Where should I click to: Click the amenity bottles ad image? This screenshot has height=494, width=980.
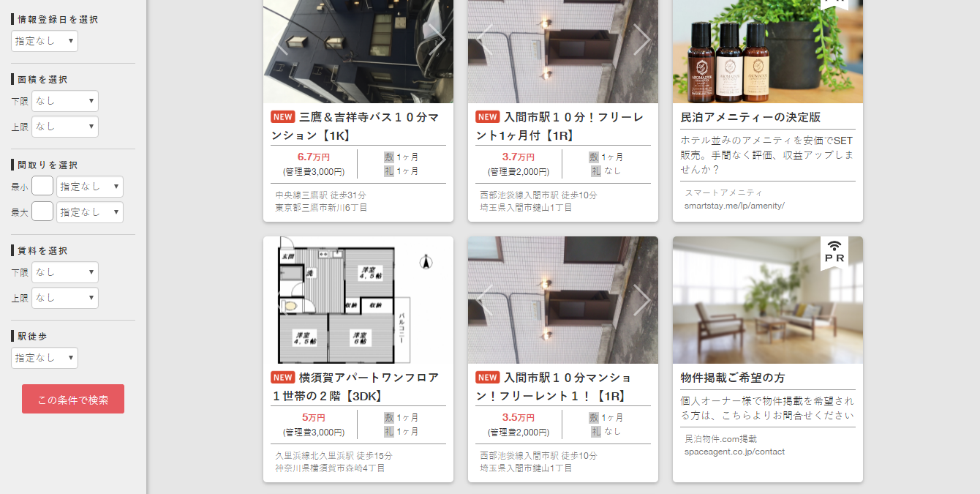tap(768, 51)
